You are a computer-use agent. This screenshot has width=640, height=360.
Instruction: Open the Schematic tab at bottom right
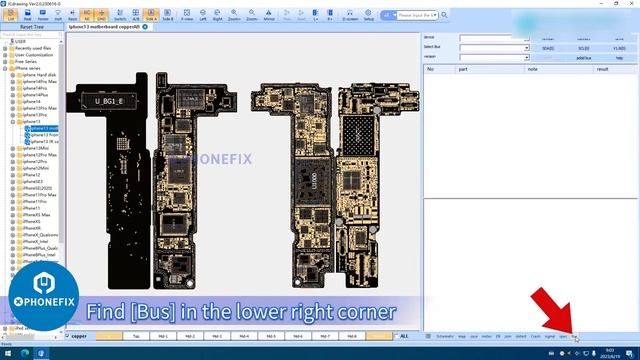[444, 336]
